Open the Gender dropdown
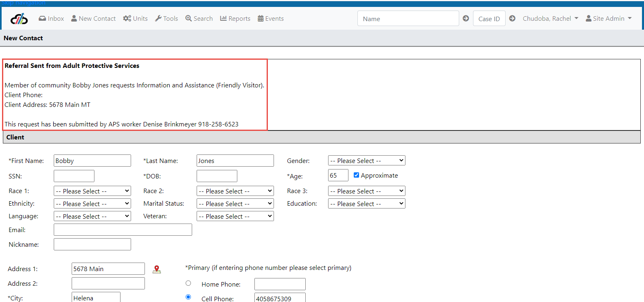Viewport: 644px width, 302px height. (366, 161)
